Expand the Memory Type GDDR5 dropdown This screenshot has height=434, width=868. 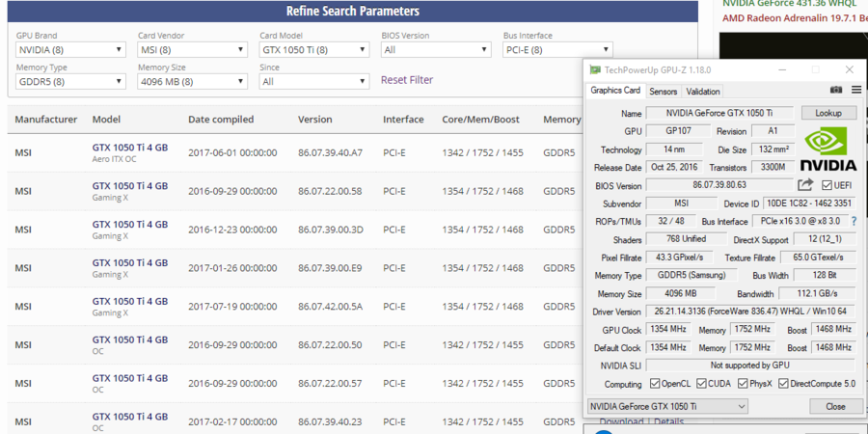(x=70, y=82)
